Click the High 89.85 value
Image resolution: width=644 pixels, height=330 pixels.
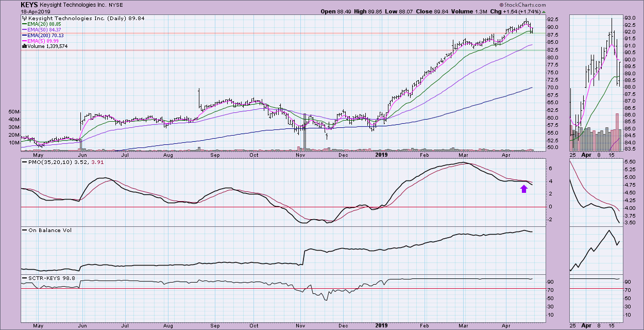point(369,11)
